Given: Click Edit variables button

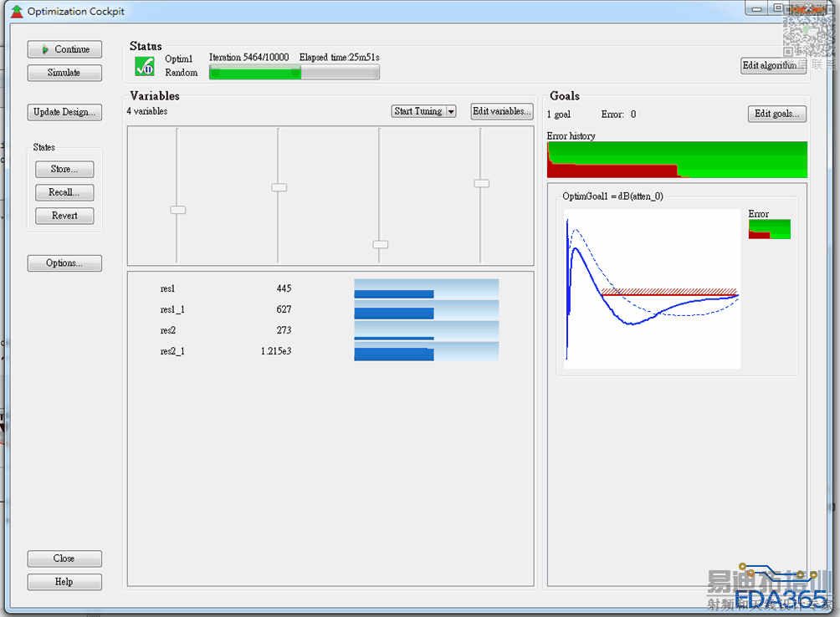Looking at the screenshot, I should point(502,111).
